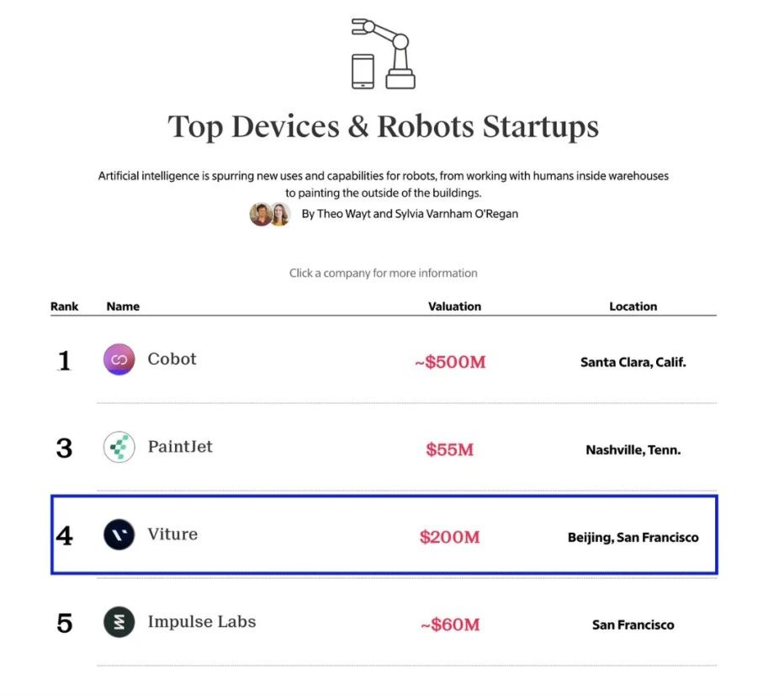
Task: Click the Rank column header
Action: (65, 306)
